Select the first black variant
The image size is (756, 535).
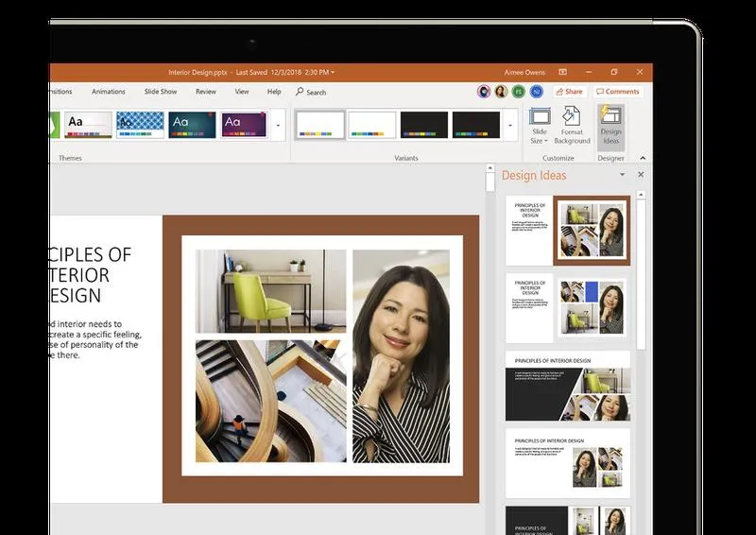click(423, 125)
